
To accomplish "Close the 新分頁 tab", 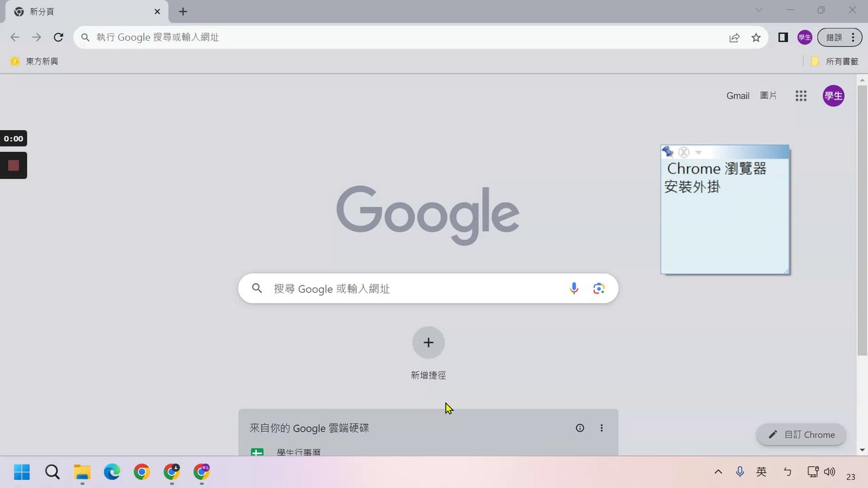I will [x=157, y=12].
